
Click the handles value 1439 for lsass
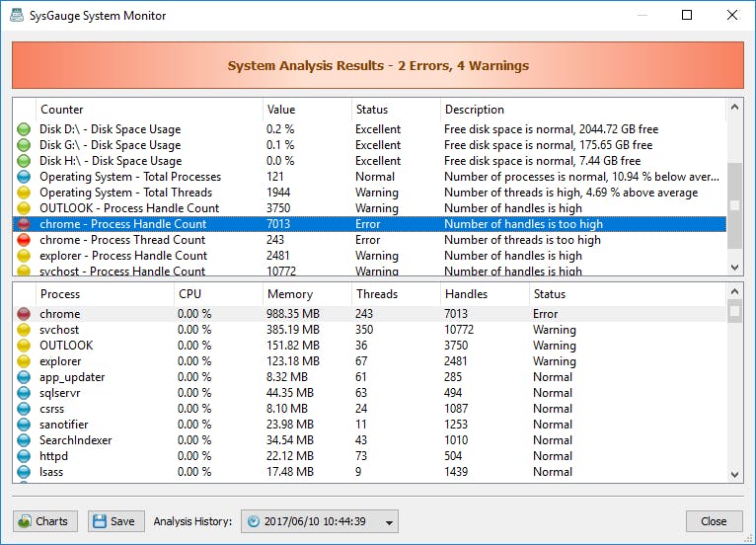click(x=456, y=472)
